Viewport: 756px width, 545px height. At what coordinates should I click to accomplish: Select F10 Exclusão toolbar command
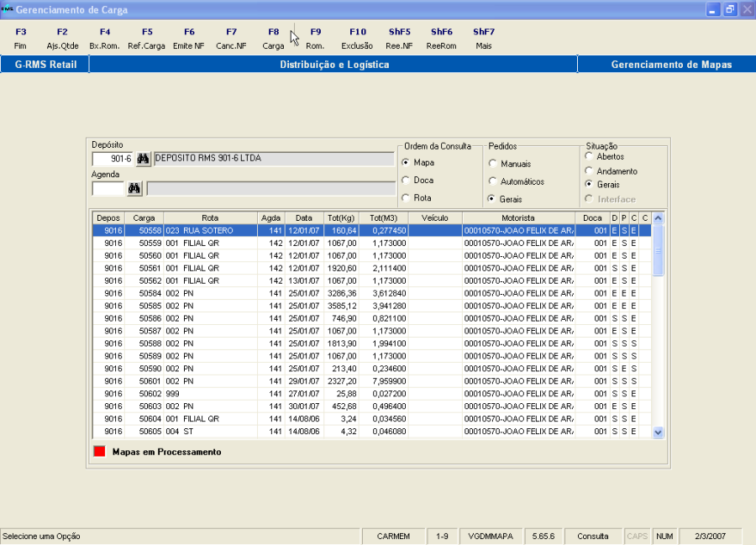pyautogui.click(x=358, y=39)
